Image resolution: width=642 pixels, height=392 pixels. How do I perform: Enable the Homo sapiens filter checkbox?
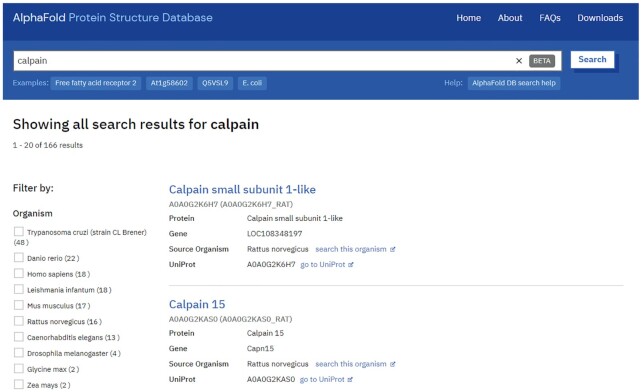[x=19, y=273]
